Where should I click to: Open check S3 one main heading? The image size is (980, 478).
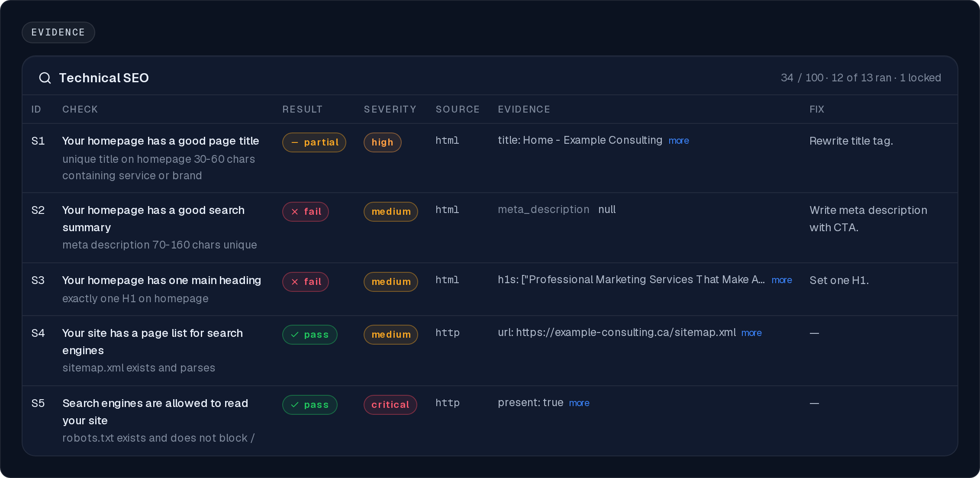161,281
